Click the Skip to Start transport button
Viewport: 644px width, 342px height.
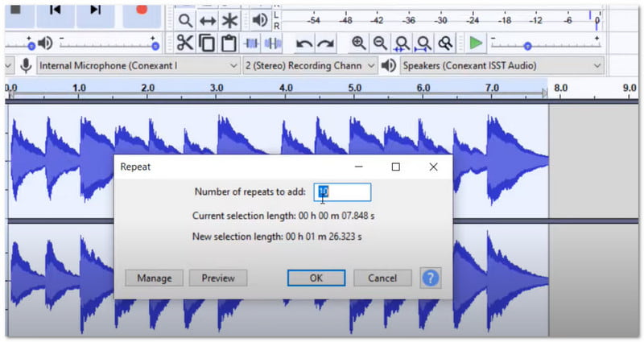click(55, 10)
